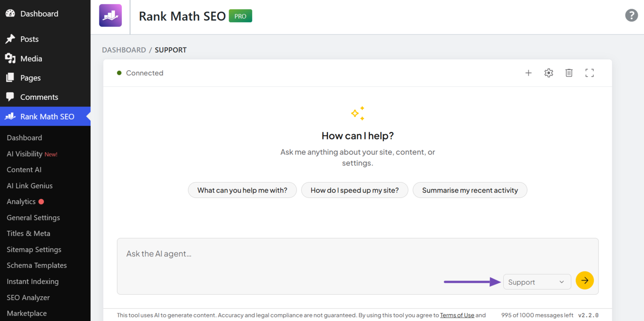Viewport: 644px width, 321px height.
Task: Click 'What can you help me with?' suggestion
Action: pyautogui.click(x=242, y=190)
